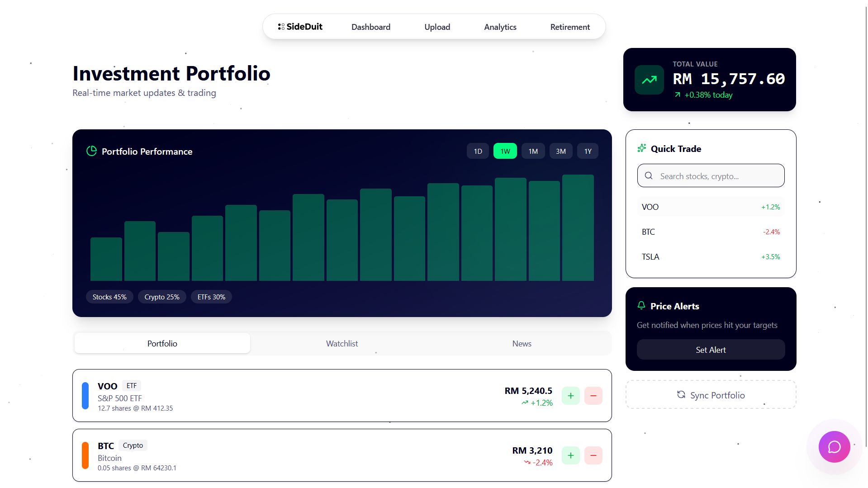868x488 pixels.
Task: Select VOO in Quick Trade list
Action: 711,207
